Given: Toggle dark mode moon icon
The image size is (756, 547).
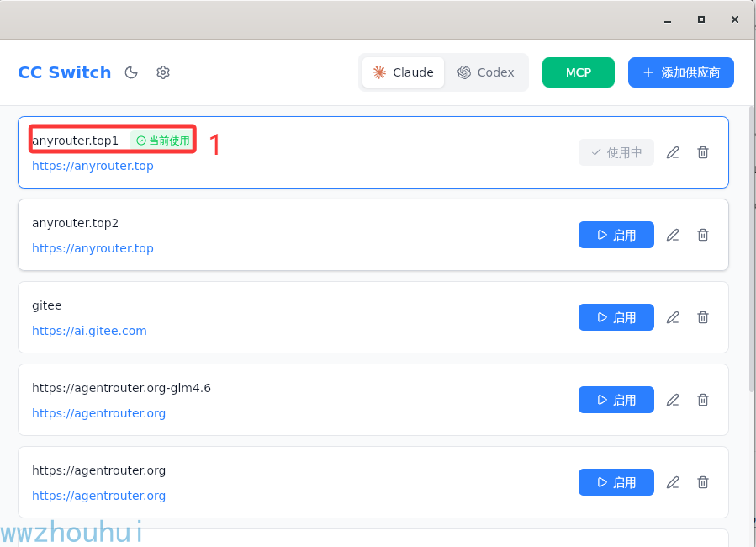Looking at the screenshot, I should [x=131, y=72].
